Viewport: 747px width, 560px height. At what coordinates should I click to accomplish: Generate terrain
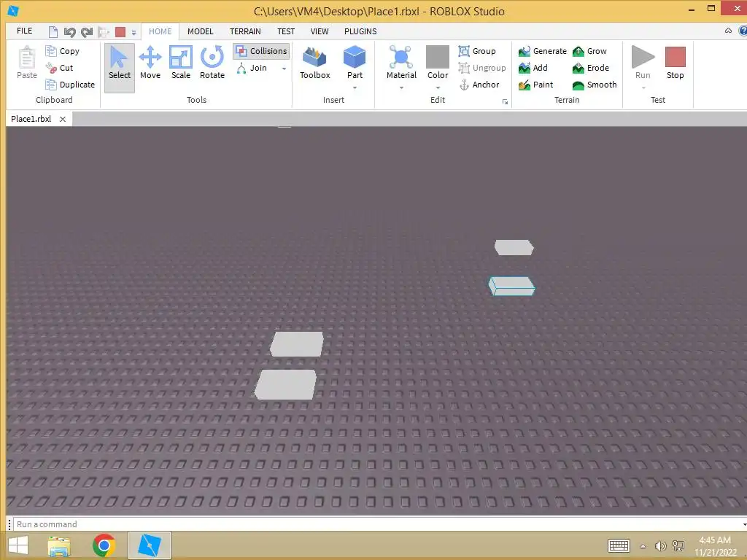543,51
